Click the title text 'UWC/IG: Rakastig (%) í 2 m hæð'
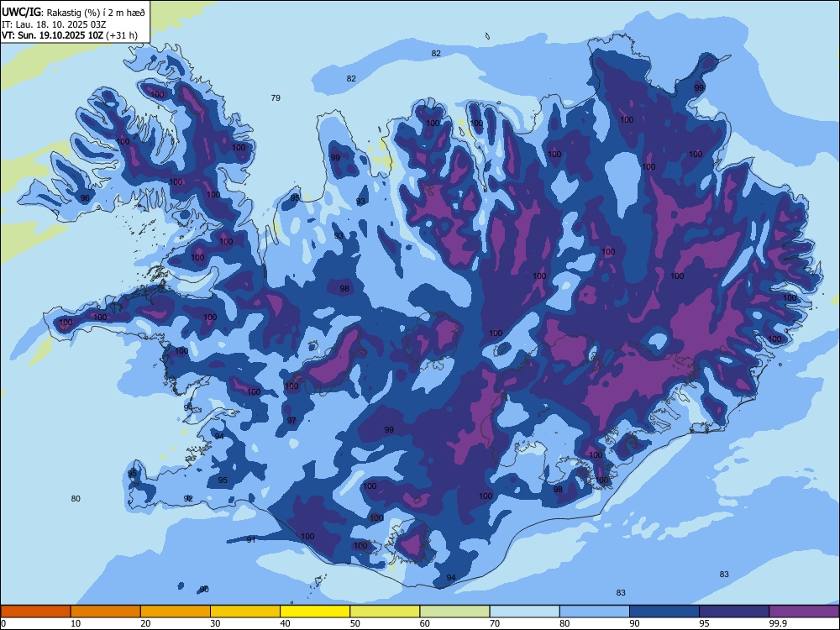Screen dimensions: 840x630 tap(73, 11)
